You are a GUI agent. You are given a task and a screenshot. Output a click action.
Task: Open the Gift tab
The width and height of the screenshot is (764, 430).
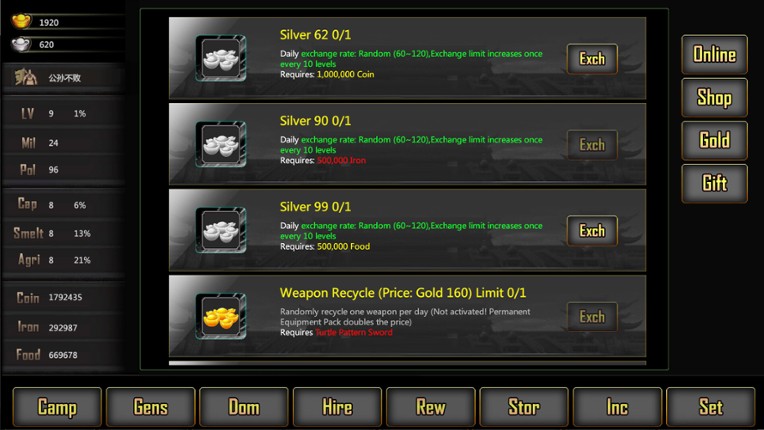coord(714,183)
